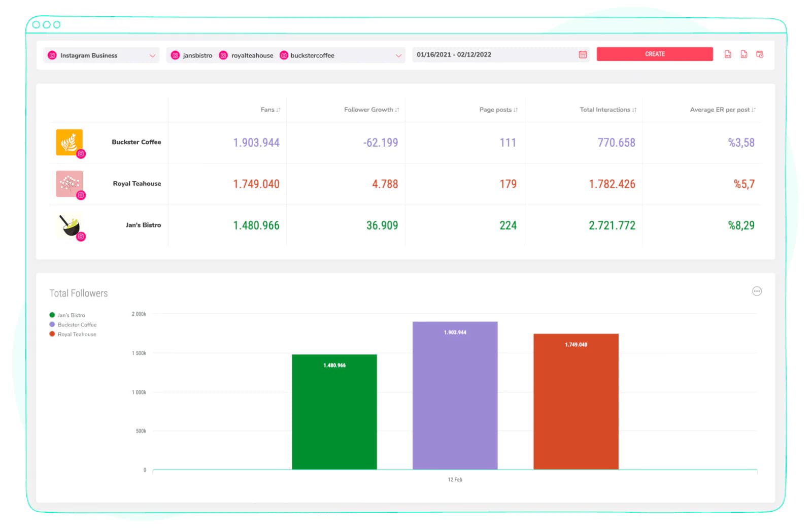Click the Buckster Coffee name in the table
Viewport: 812px width, 528px height.
point(137,142)
